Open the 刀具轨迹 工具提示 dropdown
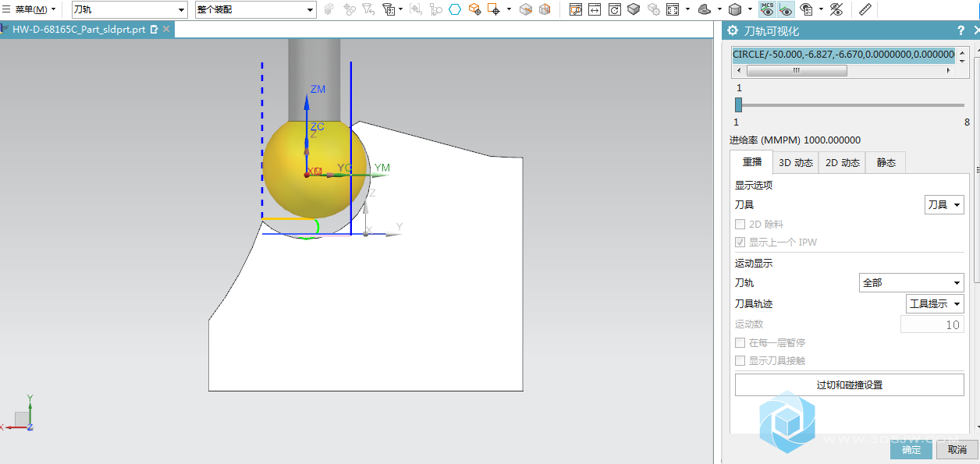Image resolution: width=980 pixels, height=464 pixels. 935,304
